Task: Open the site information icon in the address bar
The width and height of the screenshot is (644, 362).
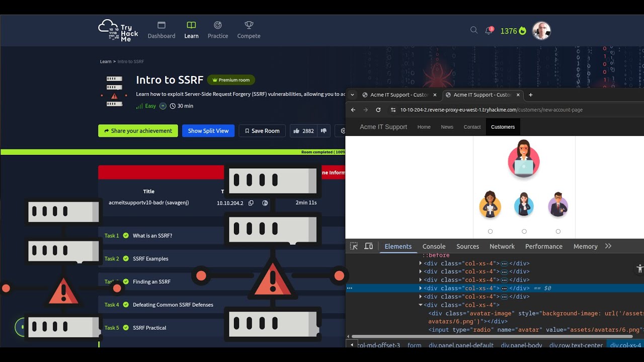Action: point(393,110)
